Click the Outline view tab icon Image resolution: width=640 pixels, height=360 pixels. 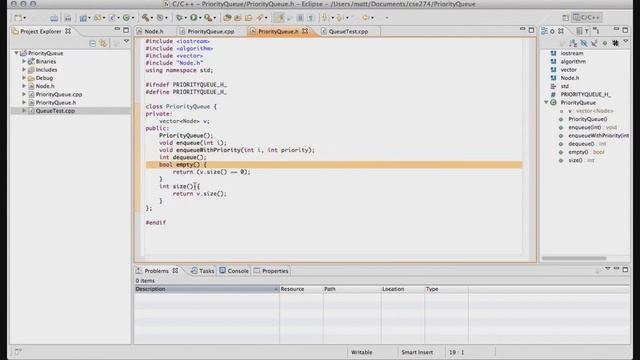tap(544, 31)
